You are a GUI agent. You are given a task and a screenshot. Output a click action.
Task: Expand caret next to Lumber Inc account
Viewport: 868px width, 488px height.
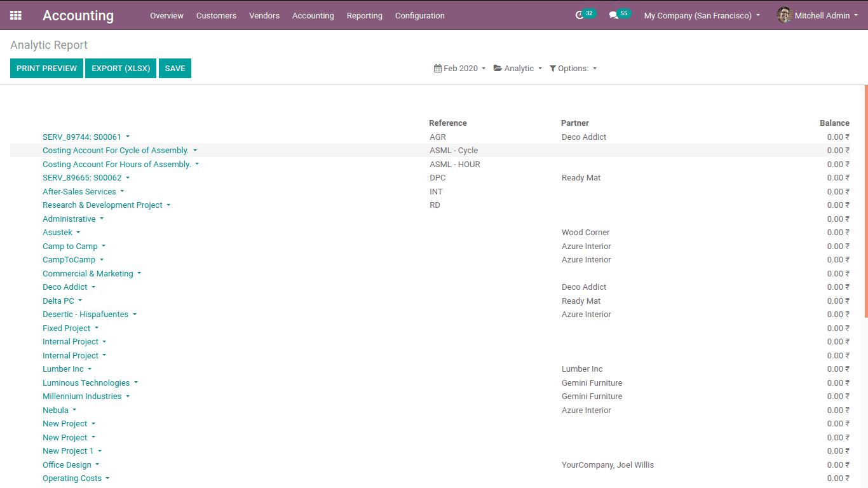coord(90,369)
